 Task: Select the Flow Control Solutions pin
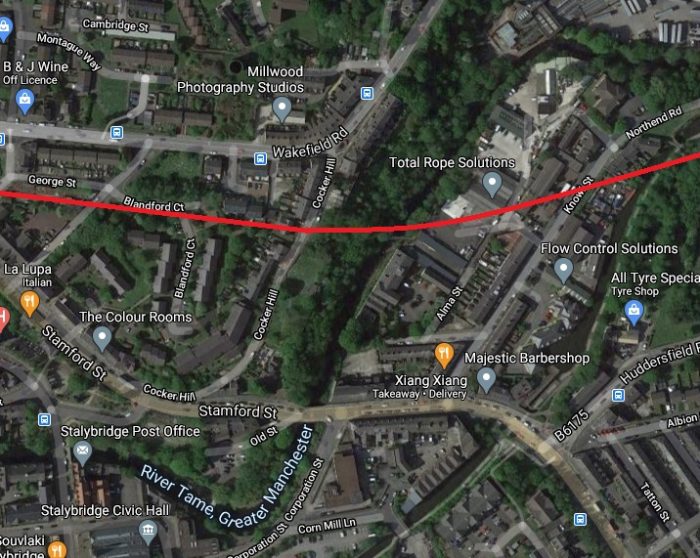click(x=563, y=270)
